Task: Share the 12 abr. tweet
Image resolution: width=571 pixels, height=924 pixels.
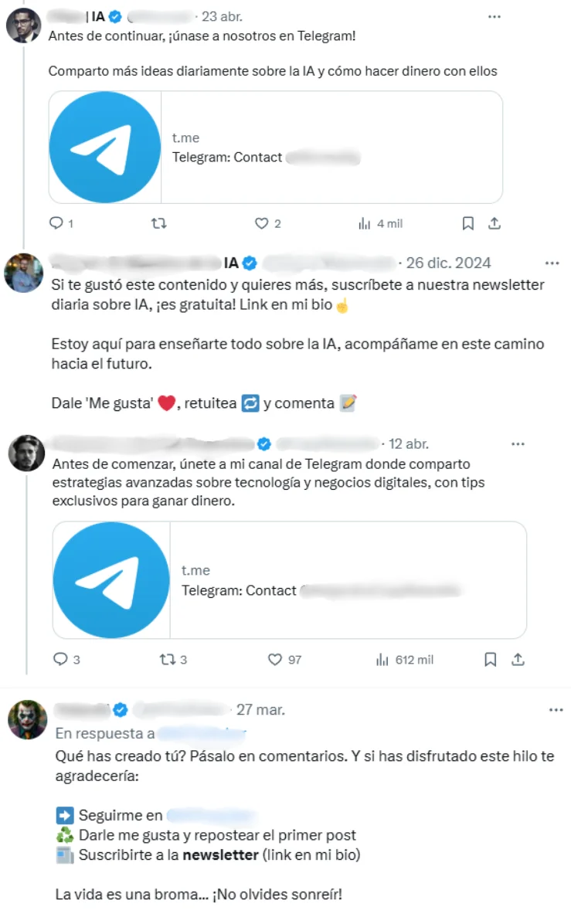Action: [x=518, y=660]
